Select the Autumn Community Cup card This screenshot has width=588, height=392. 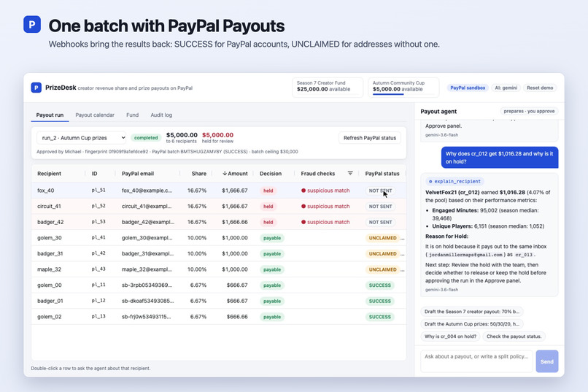click(x=403, y=87)
